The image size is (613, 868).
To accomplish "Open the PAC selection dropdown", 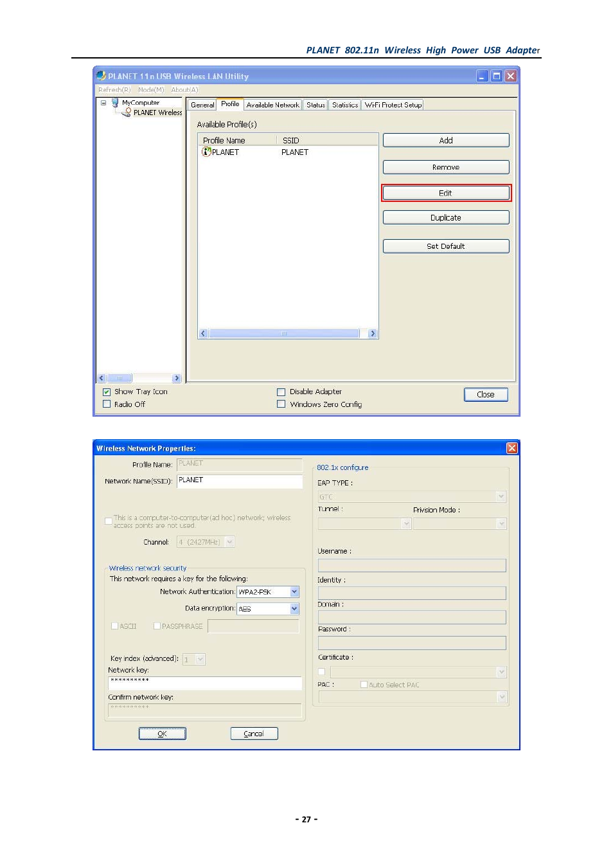I will coord(502,697).
